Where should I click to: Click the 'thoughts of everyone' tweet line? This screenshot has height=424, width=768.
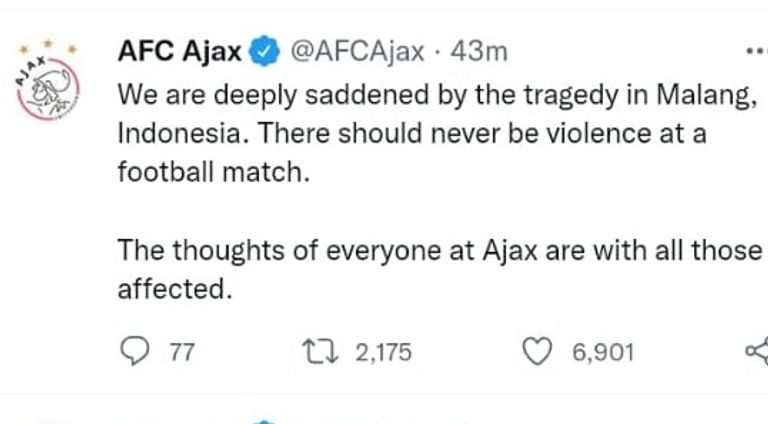[440, 249]
